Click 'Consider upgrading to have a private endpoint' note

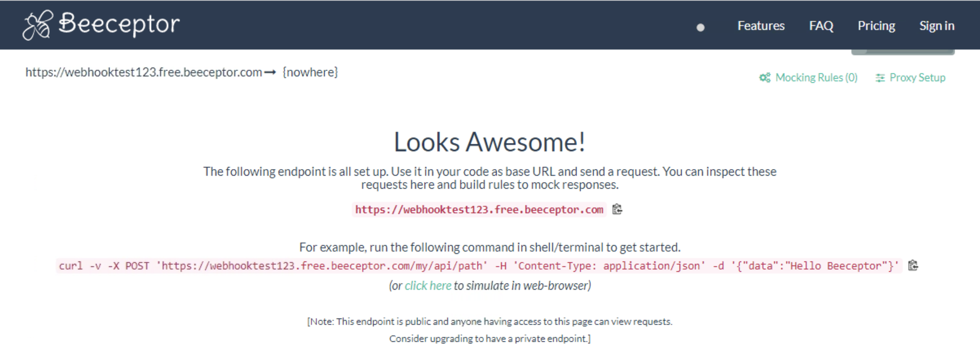(x=490, y=338)
